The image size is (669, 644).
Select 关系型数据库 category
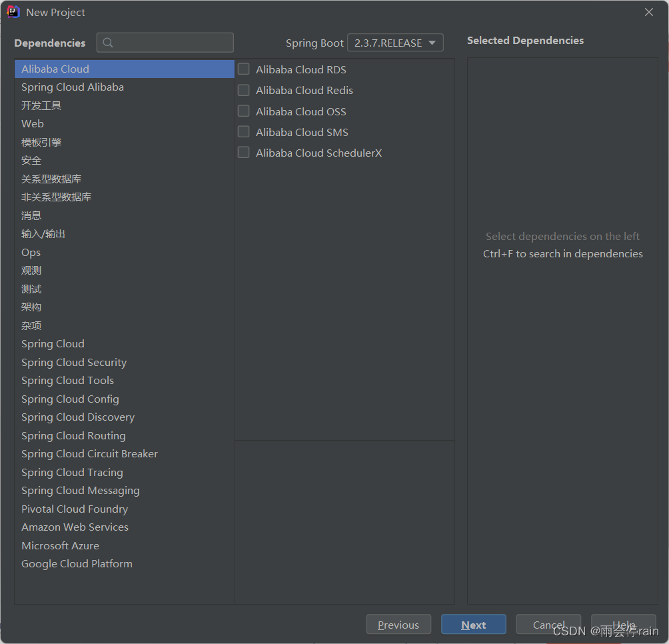tap(124, 179)
